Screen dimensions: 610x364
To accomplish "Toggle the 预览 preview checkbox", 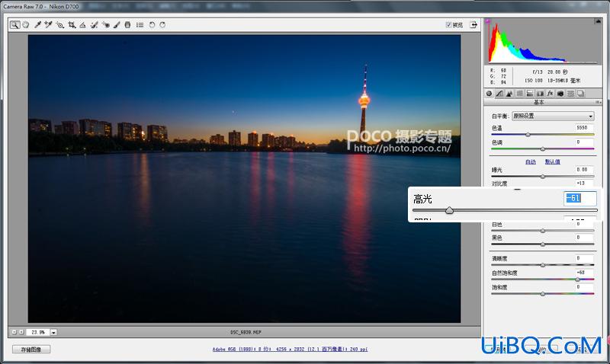I will [448, 25].
